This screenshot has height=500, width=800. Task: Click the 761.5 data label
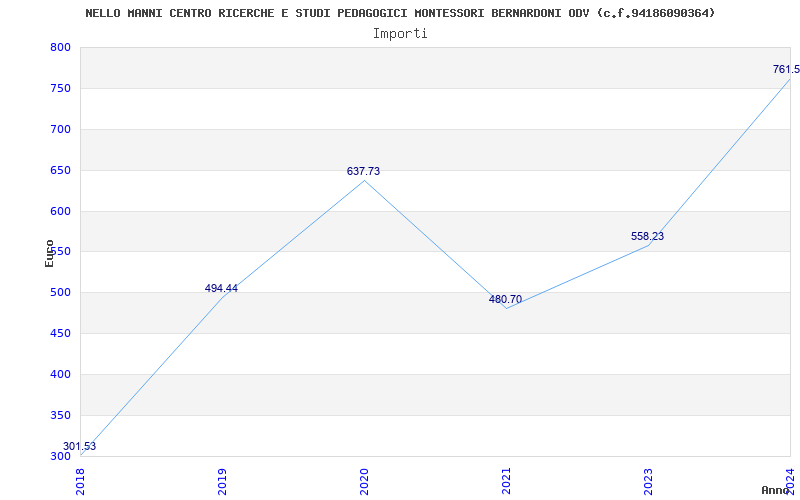(x=786, y=69)
